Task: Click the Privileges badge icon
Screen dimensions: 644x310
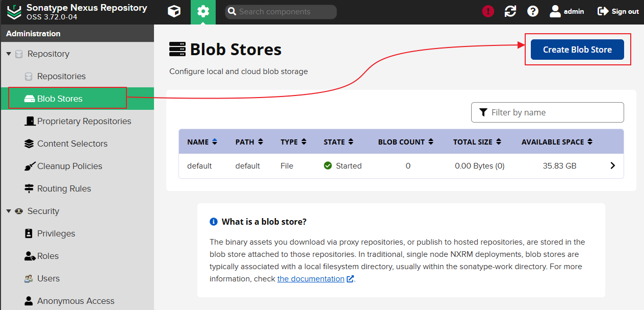Action: pyautogui.click(x=29, y=233)
